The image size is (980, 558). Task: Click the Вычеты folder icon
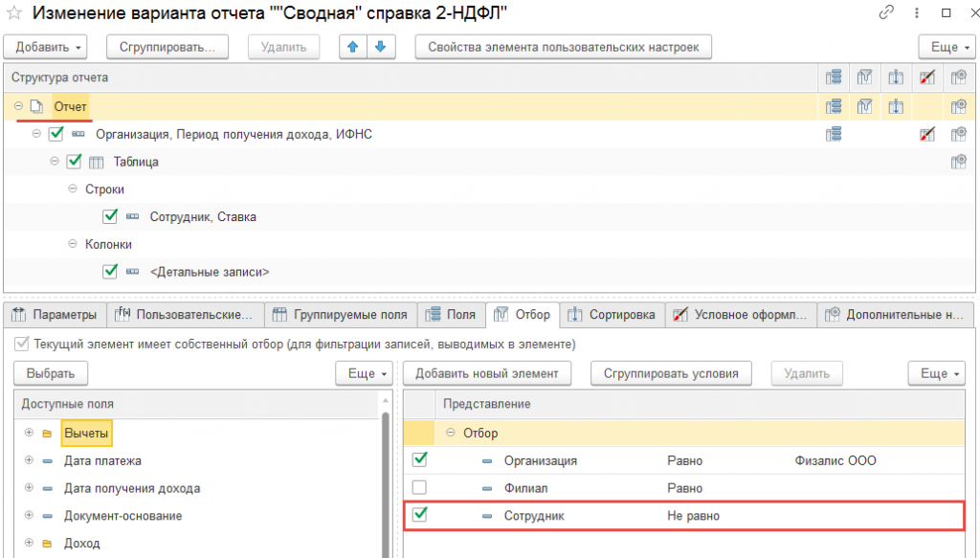pos(48,434)
